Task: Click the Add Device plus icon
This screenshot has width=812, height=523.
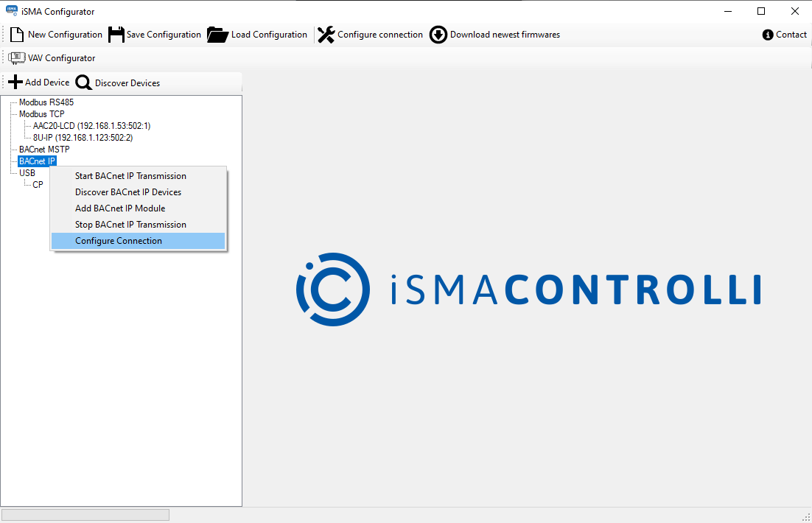Action: [15, 83]
